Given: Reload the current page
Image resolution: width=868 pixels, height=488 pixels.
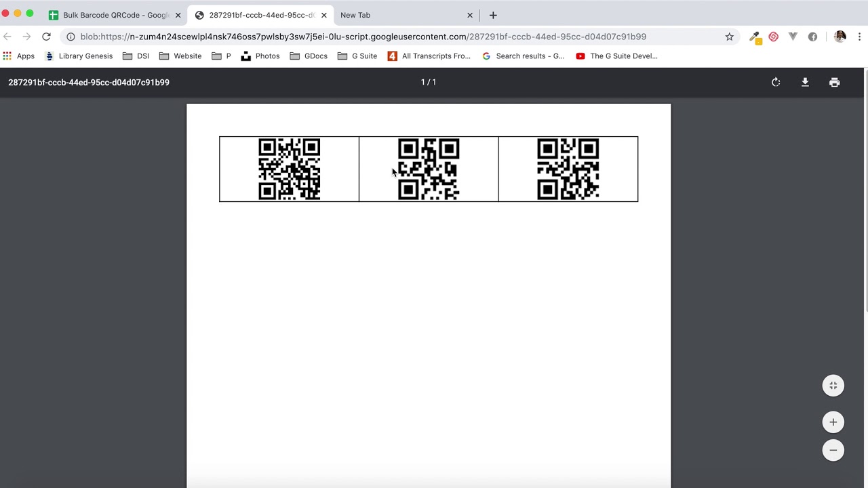Looking at the screenshot, I should click(46, 37).
